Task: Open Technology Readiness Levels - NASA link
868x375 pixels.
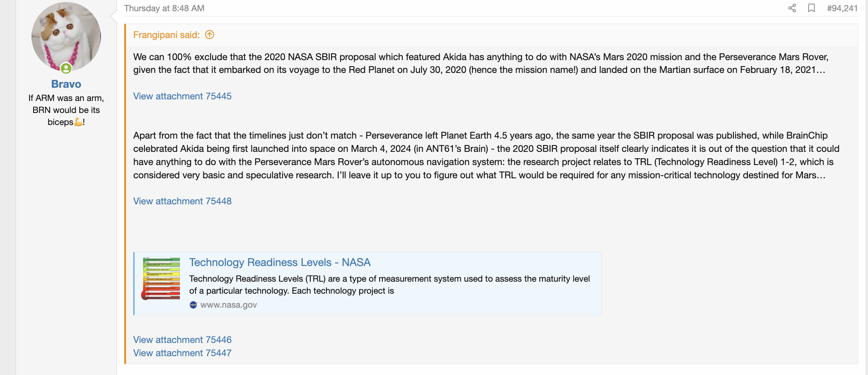Action: [280, 262]
